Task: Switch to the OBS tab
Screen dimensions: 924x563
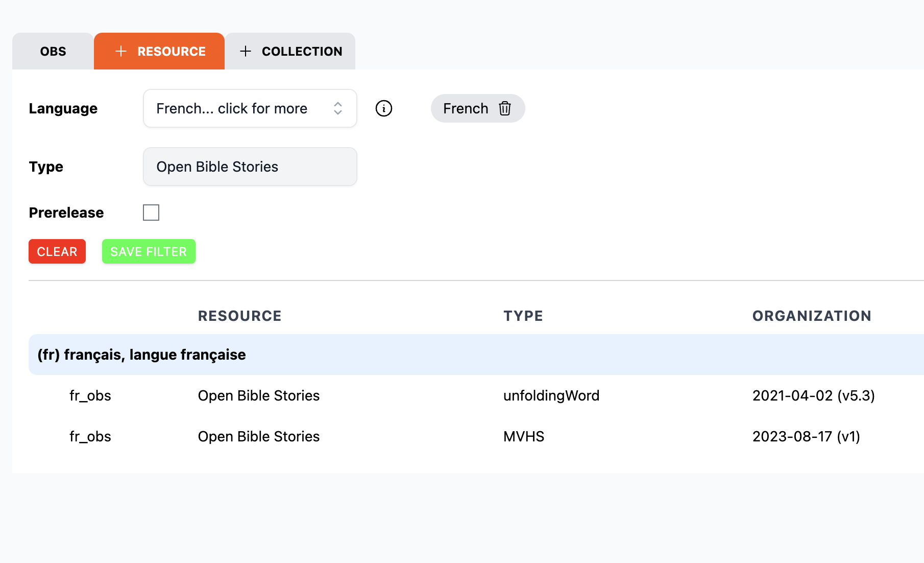Action: [x=53, y=51]
